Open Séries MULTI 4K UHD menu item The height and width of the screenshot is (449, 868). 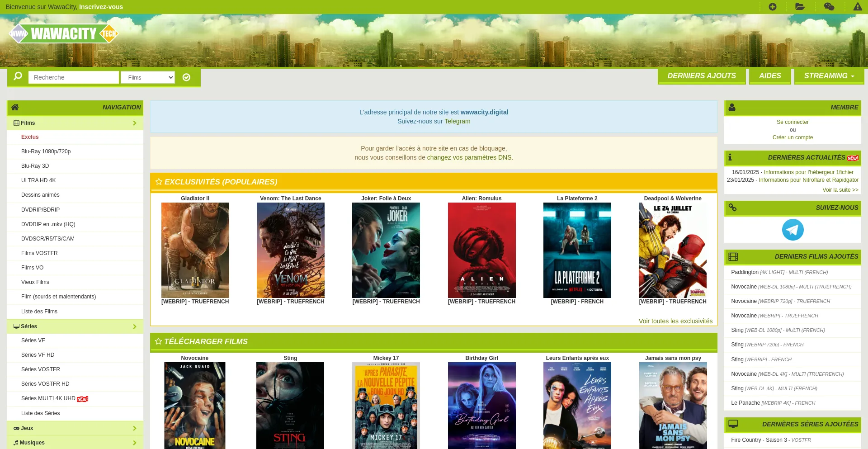pos(48,398)
